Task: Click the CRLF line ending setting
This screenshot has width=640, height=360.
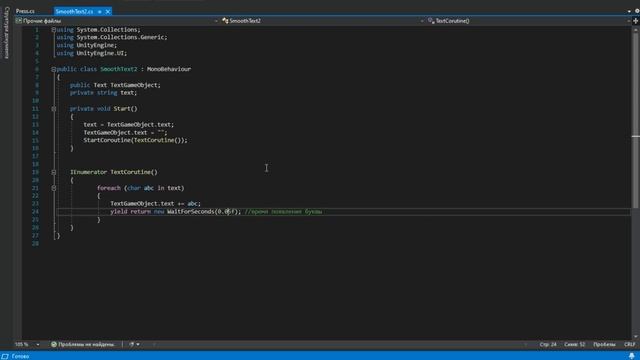Action: 629,344
